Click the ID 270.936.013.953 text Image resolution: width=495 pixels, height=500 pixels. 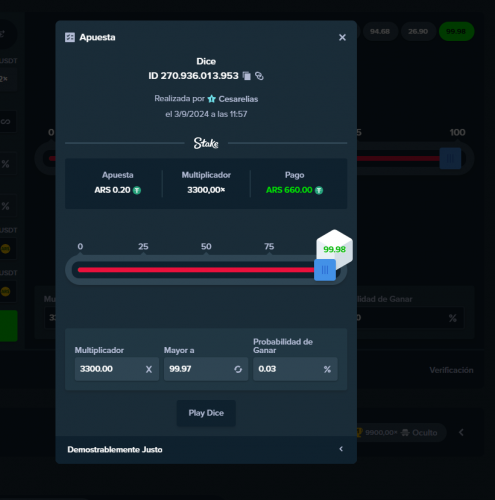pos(193,76)
